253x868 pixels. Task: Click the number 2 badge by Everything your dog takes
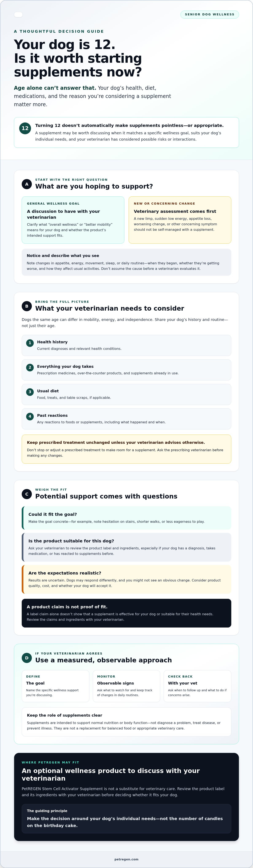click(x=30, y=367)
